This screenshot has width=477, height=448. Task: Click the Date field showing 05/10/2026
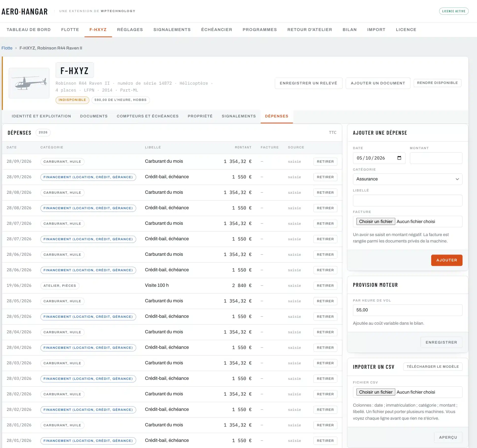pyautogui.click(x=379, y=158)
